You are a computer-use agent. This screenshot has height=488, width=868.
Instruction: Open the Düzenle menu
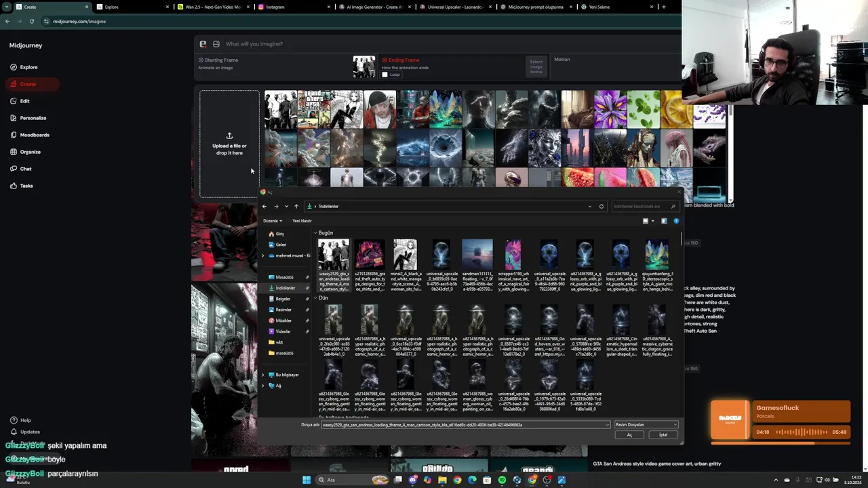point(272,221)
